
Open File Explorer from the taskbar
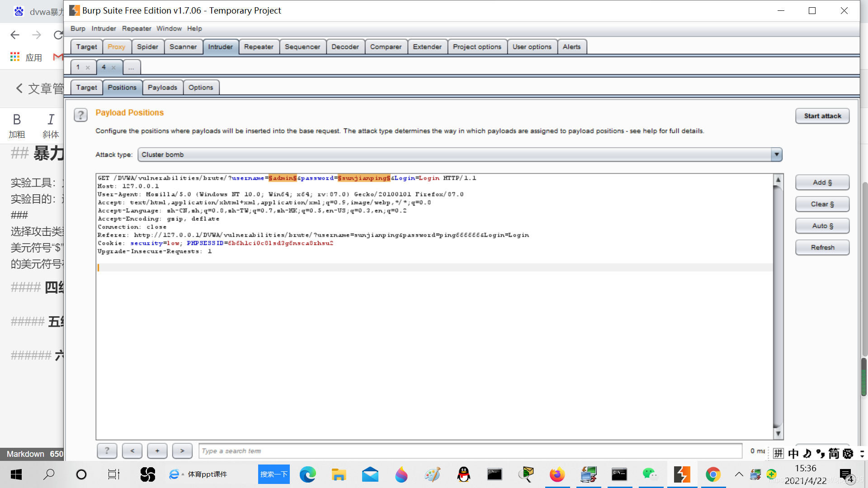pos(339,474)
